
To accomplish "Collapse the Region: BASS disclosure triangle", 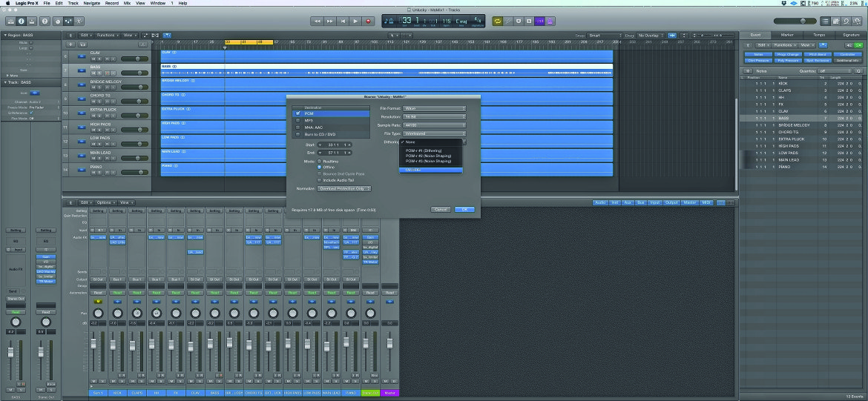I will click(x=4, y=35).
